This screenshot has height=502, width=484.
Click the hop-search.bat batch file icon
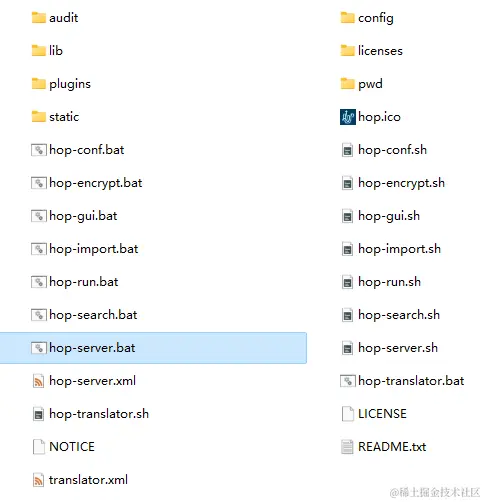pos(39,315)
